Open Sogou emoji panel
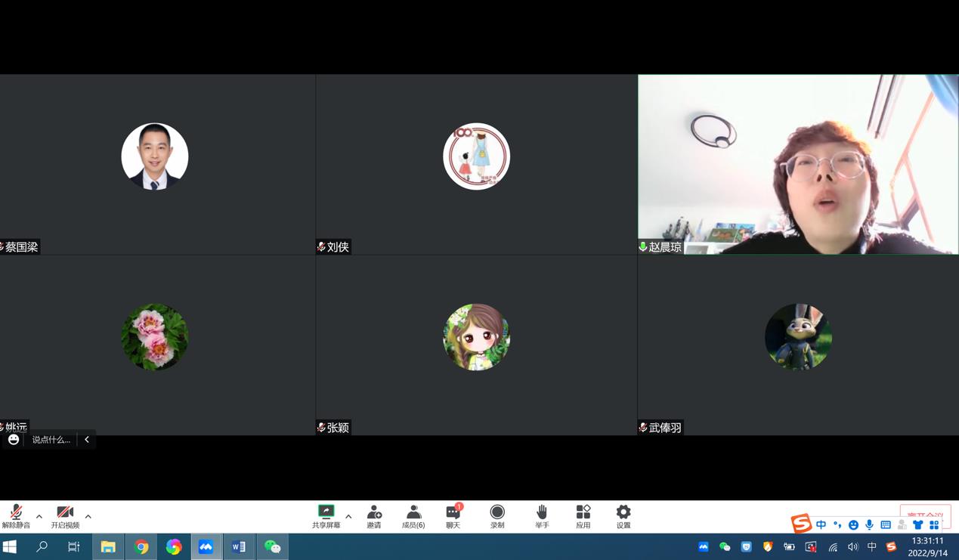 click(x=853, y=524)
